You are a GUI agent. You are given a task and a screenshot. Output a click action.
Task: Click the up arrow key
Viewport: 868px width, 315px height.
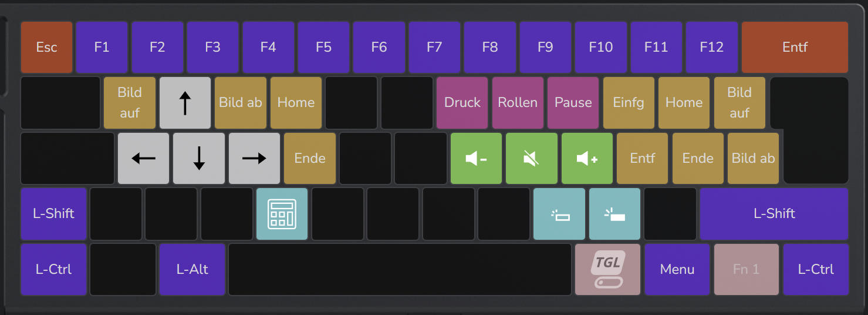click(185, 103)
